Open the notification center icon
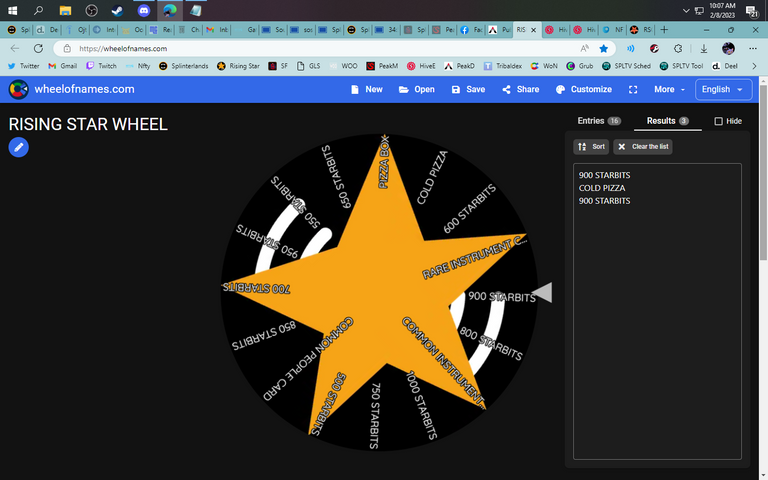Viewport: 768px width, 480px height. point(751,10)
